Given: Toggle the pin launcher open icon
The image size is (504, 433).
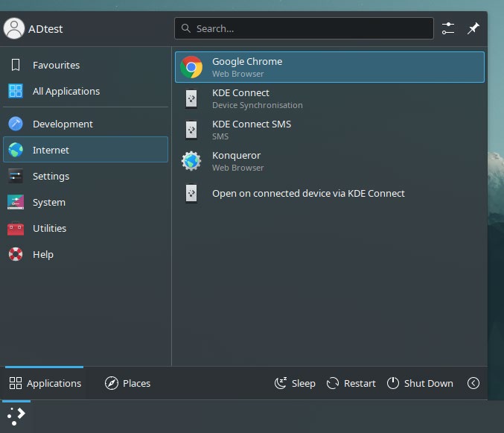Looking at the screenshot, I should tap(473, 28).
